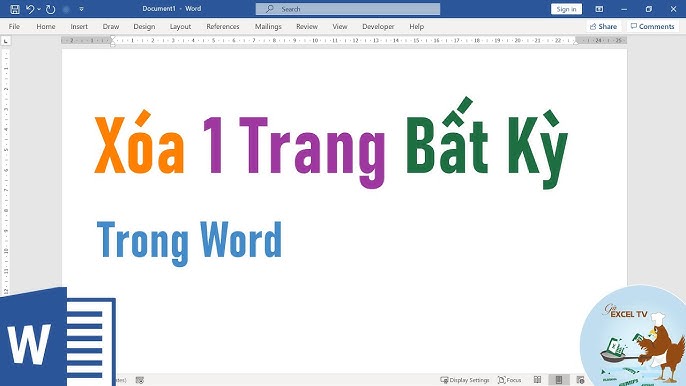Image resolution: width=686 pixels, height=386 pixels.
Task: Click the tab stop selector beside the ruler
Action: coord(6,41)
